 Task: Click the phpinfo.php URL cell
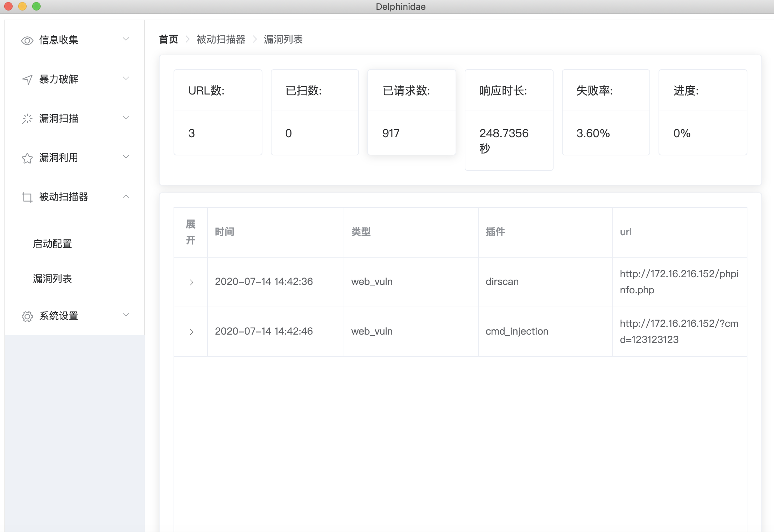click(x=679, y=282)
